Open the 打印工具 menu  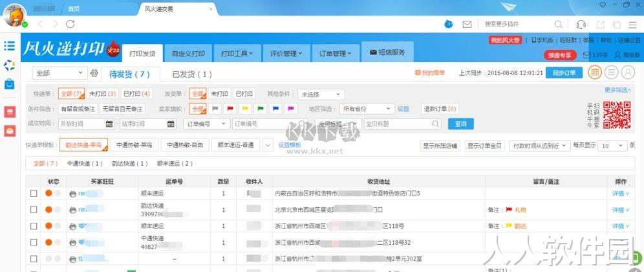point(237,54)
